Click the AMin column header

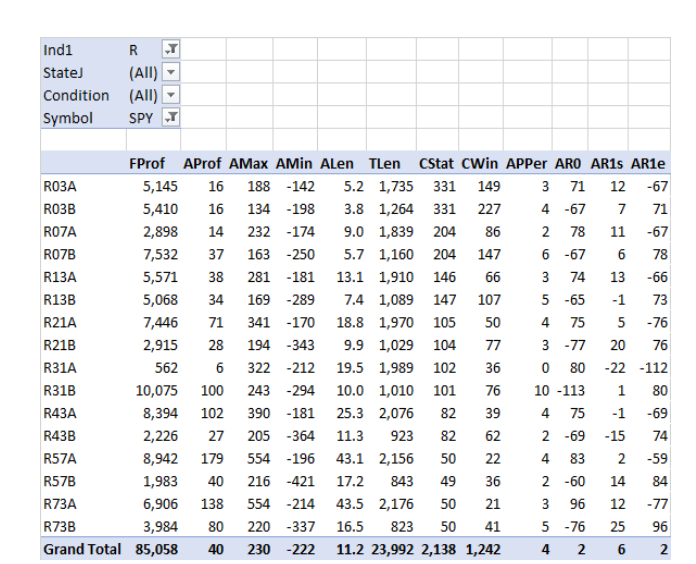point(294,164)
